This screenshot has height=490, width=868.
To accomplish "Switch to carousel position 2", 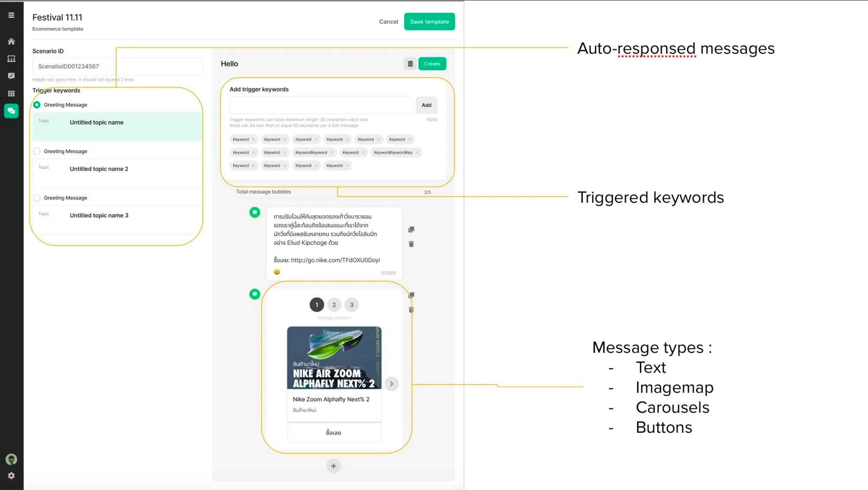I will 334,305.
